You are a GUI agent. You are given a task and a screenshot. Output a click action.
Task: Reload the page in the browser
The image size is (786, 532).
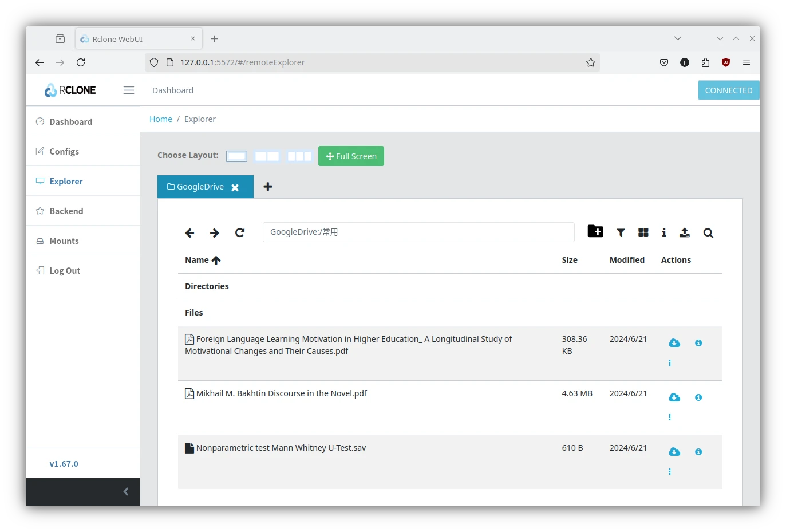tap(81, 62)
